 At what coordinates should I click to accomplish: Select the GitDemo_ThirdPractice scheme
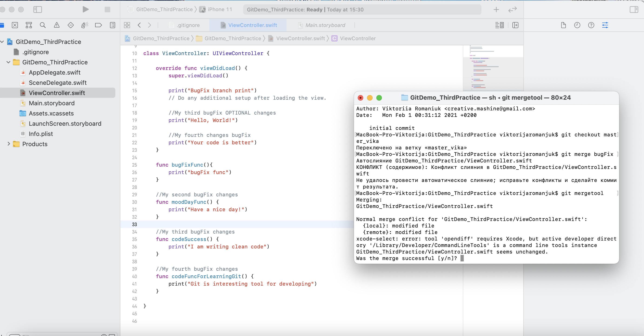tap(160, 10)
